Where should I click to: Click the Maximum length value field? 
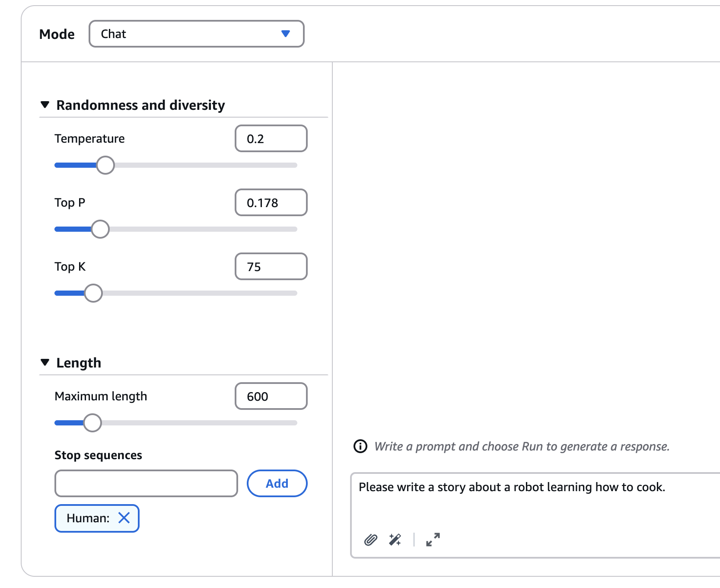271,396
